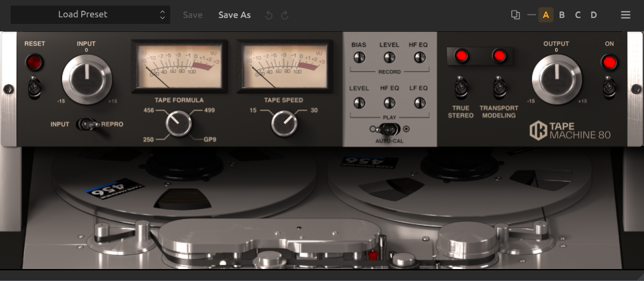
Task: Click the red ON power light
Action: (x=609, y=63)
